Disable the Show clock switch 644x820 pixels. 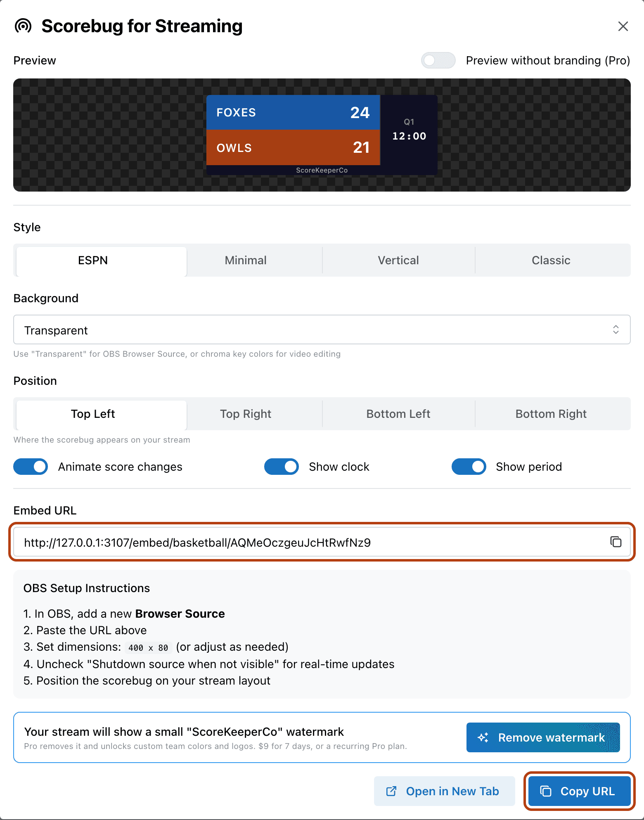[282, 467]
